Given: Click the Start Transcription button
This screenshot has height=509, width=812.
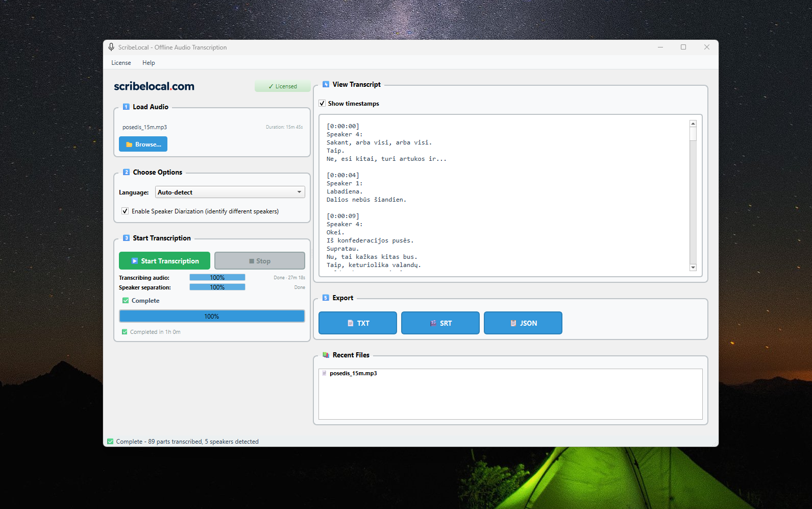Looking at the screenshot, I should (164, 260).
